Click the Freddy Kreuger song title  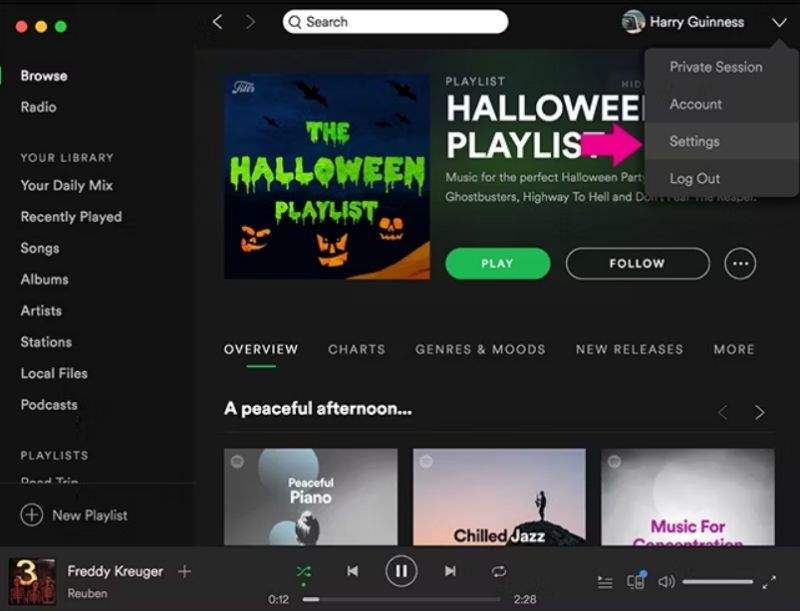click(x=115, y=571)
